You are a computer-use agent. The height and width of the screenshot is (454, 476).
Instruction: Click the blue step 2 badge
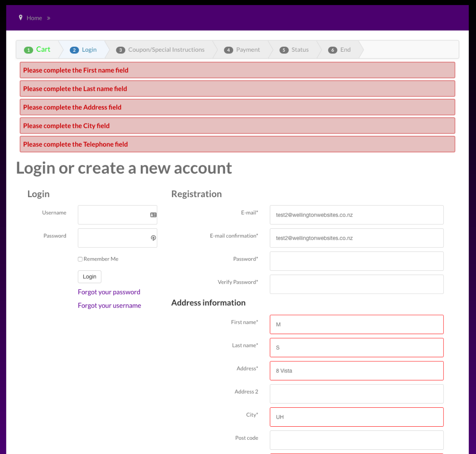click(74, 50)
